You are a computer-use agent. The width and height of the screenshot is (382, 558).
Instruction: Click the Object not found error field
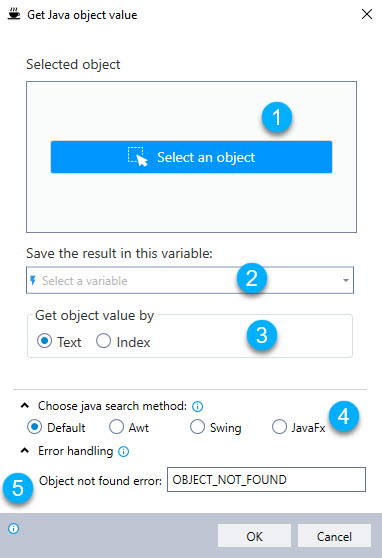[x=266, y=479]
